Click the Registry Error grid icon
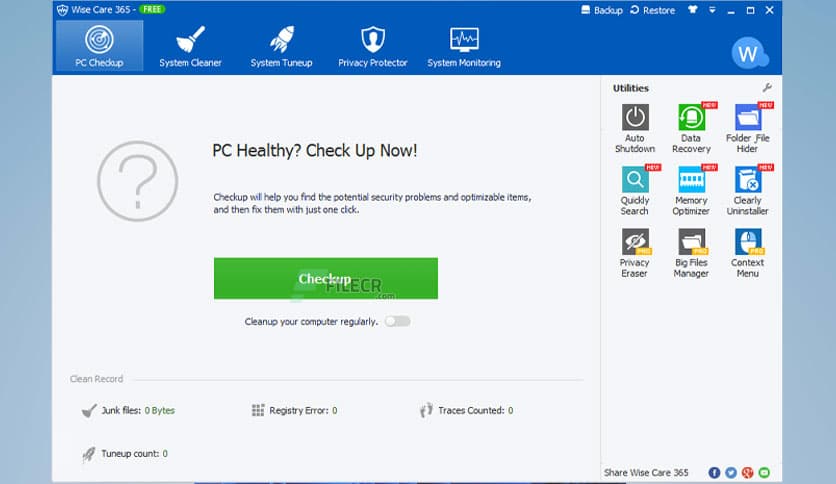The image size is (836, 484). [258, 410]
